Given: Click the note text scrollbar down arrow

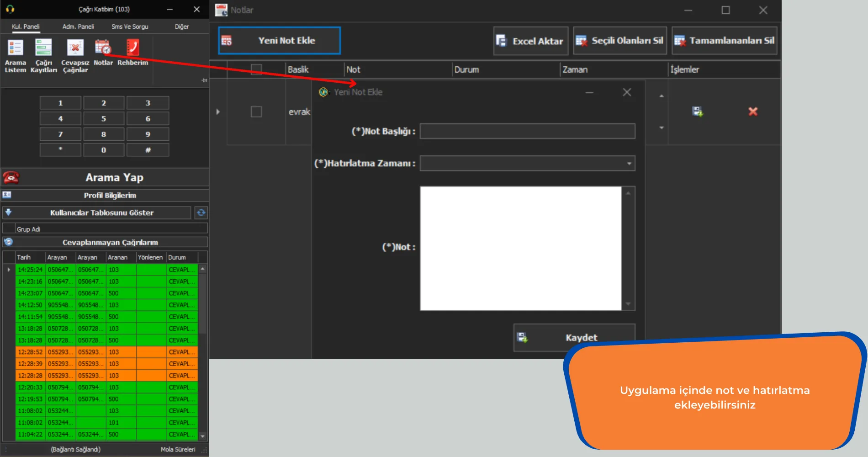Looking at the screenshot, I should tap(628, 304).
